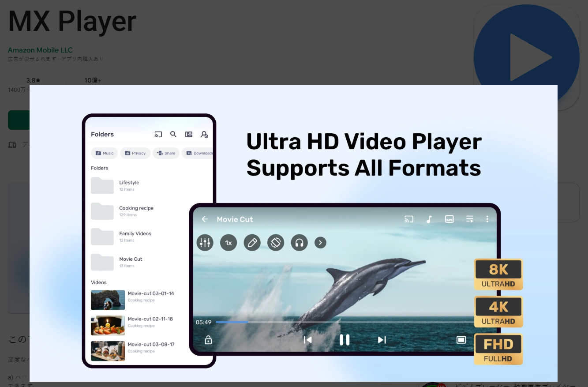588x387 pixels.
Task: Open the Movie-cut 02-11-18 thumbnail
Action: (x=108, y=326)
